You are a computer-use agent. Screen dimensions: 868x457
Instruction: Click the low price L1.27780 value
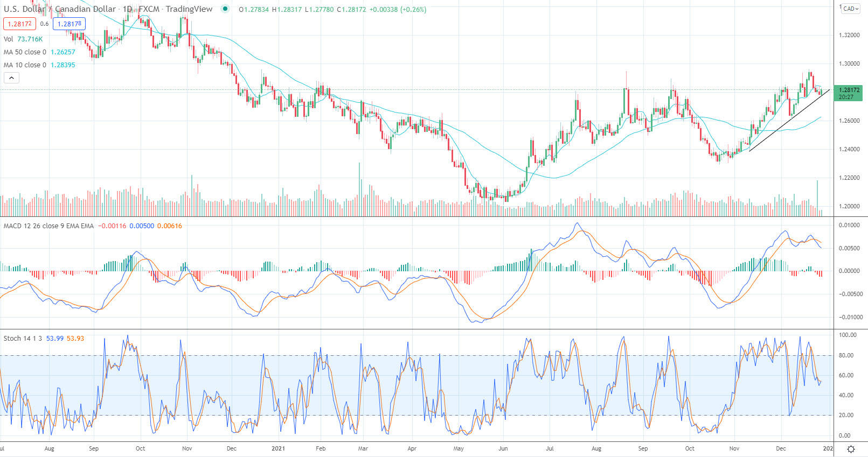coord(320,9)
